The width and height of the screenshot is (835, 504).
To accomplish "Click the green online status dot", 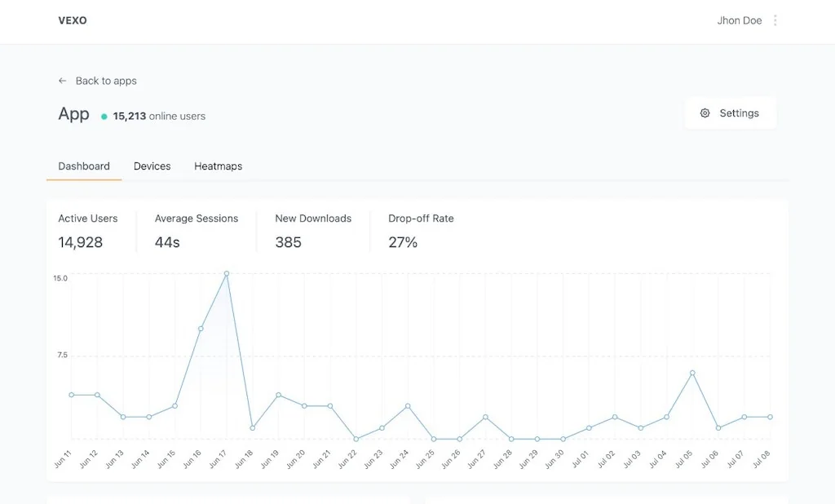I will pos(103,117).
